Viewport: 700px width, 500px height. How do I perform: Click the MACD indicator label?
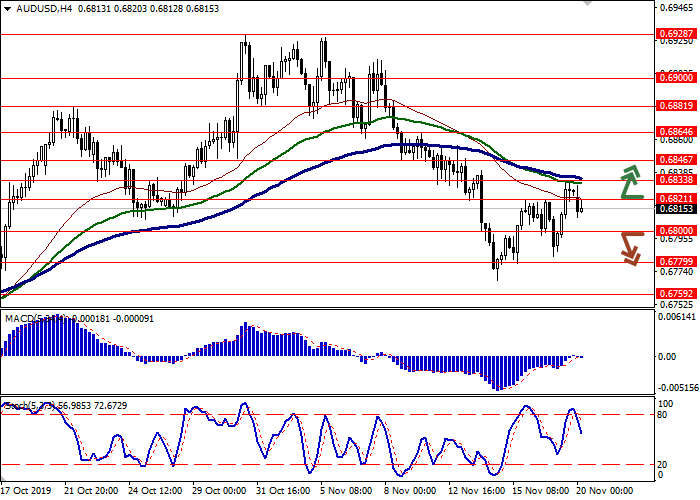point(22,318)
